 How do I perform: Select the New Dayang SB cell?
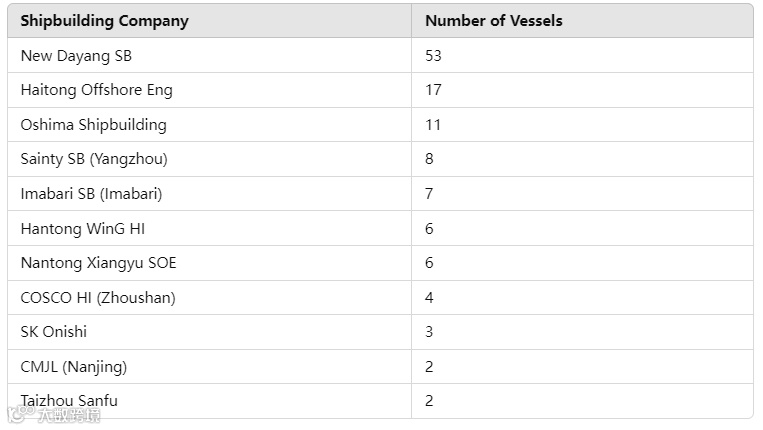pos(76,56)
